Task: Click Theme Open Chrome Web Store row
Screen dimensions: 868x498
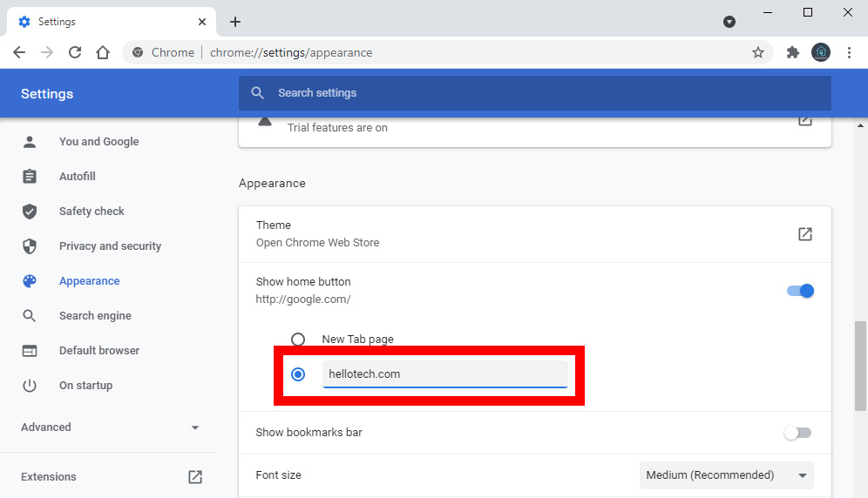Action: coord(535,234)
